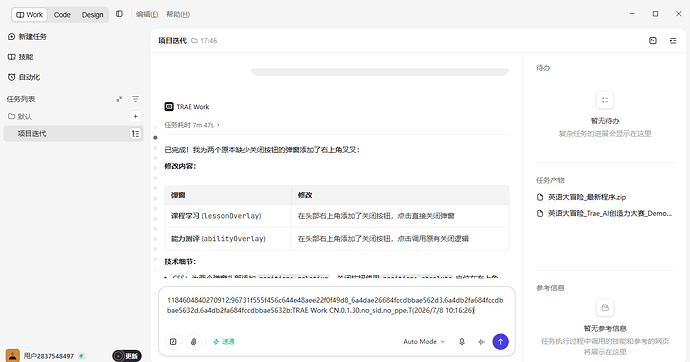
Task: Collapse all groups in 任务列表
Action: 119,99
